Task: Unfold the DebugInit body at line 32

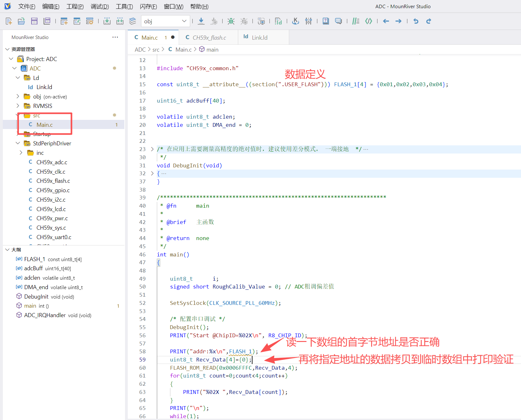Action: click(x=152, y=173)
